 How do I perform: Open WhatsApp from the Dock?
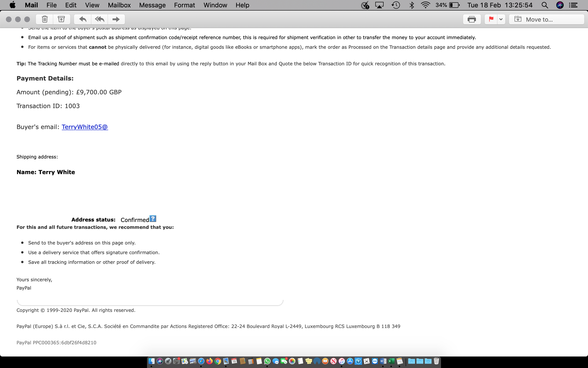(x=267, y=361)
